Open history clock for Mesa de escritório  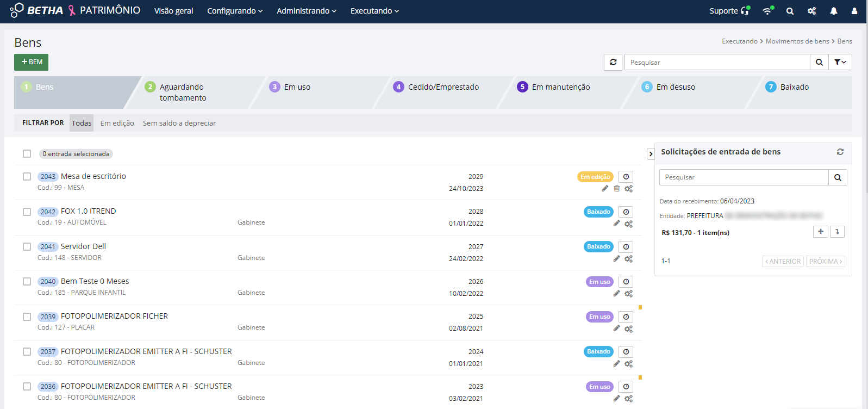[x=626, y=177]
